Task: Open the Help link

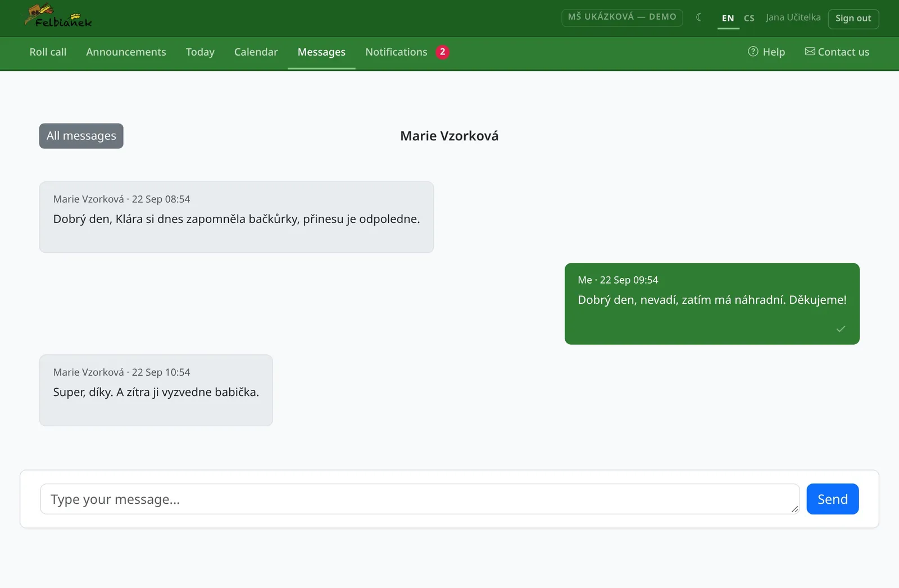Action: (766, 52)
